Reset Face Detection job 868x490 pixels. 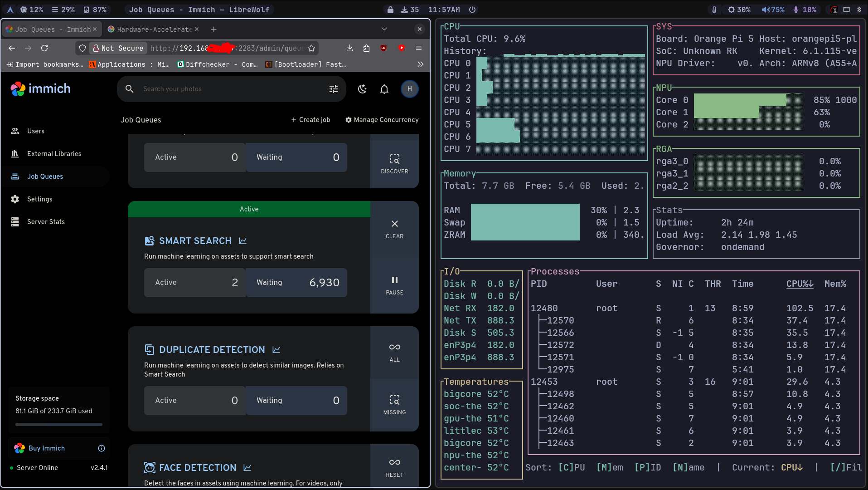(394, 467)
